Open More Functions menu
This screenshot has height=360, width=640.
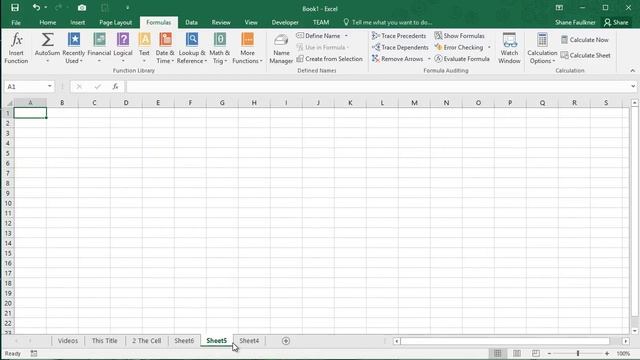coord(247,48)
